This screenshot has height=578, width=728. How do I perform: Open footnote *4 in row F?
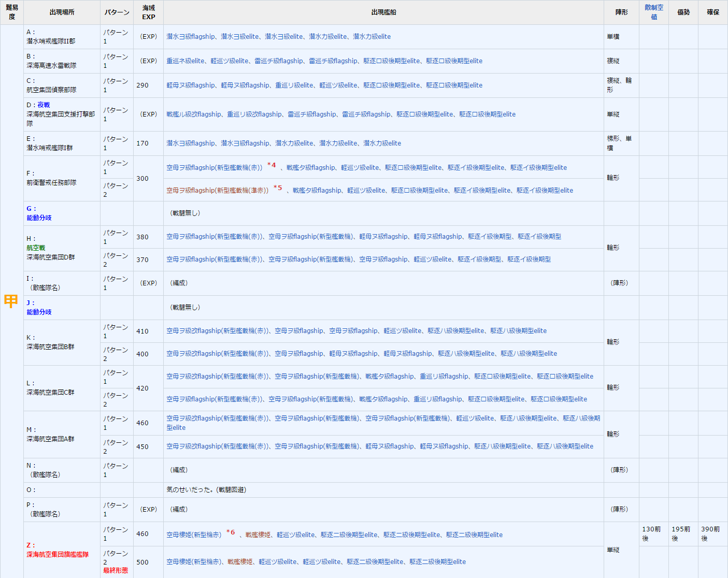pyautogui.click(x=272, y=165)
